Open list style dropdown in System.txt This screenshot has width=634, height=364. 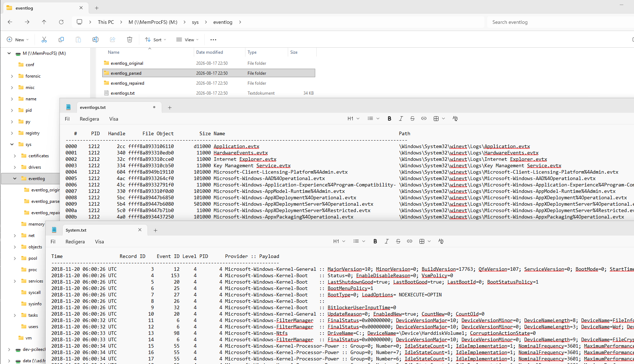coord(359,241)
